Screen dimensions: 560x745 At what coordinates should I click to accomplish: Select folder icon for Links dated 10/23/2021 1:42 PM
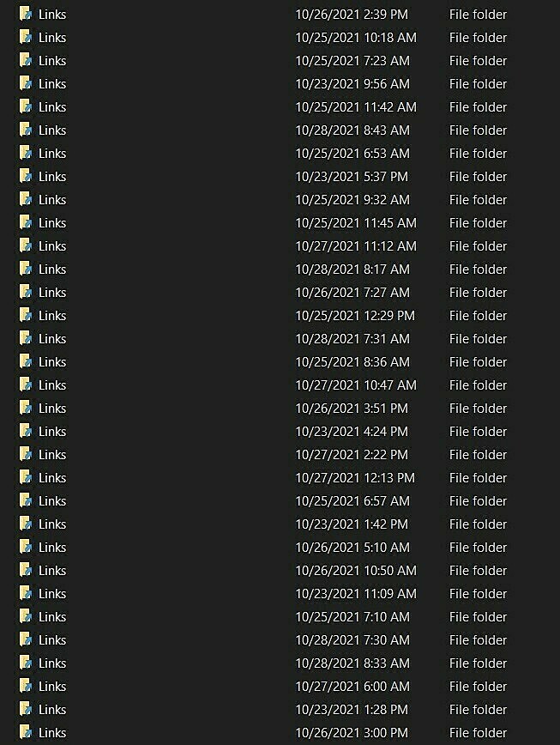coord(26,524)
